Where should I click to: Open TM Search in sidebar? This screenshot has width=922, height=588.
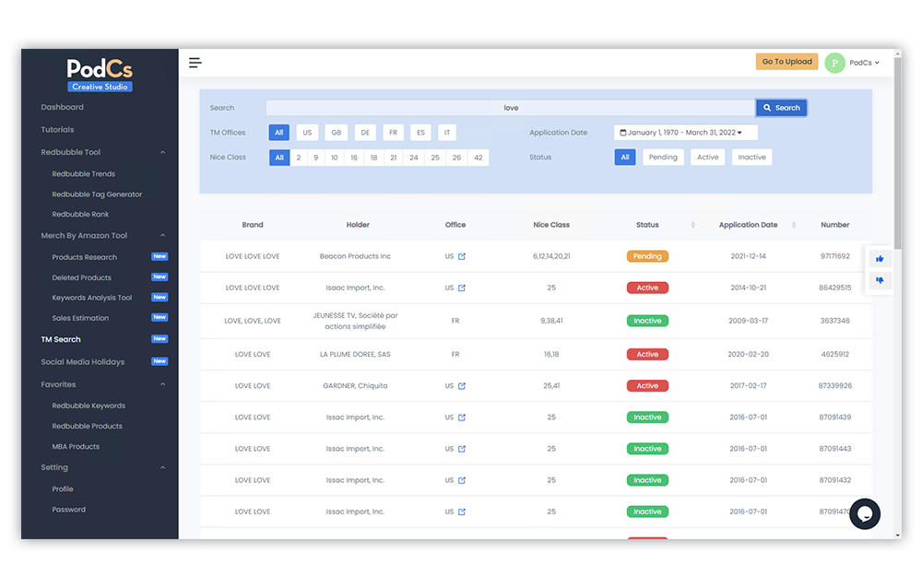tap(61, 339)
